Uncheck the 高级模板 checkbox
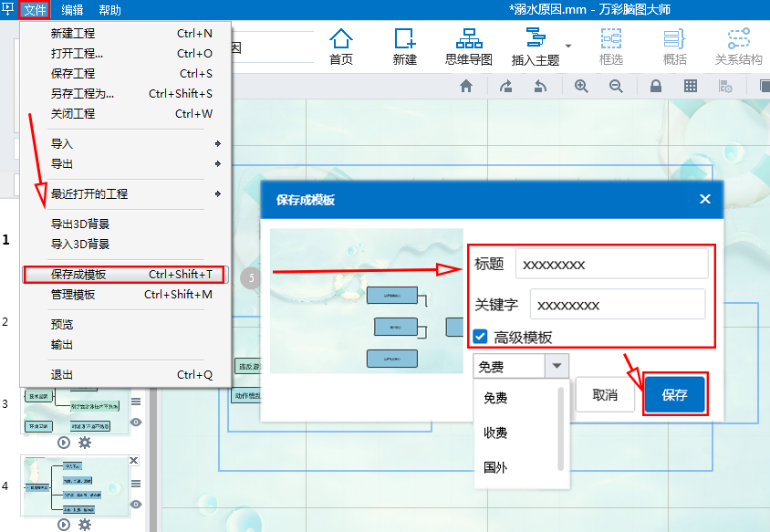770x532 pixels. click(x=480, y=337)
